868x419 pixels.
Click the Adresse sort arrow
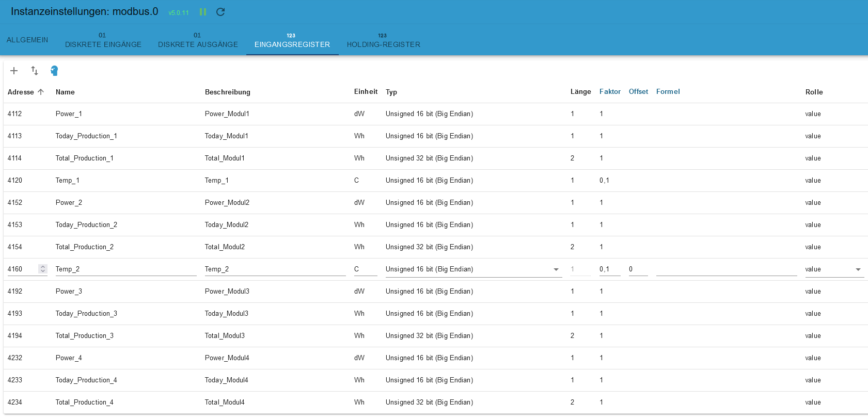point(41,92)
